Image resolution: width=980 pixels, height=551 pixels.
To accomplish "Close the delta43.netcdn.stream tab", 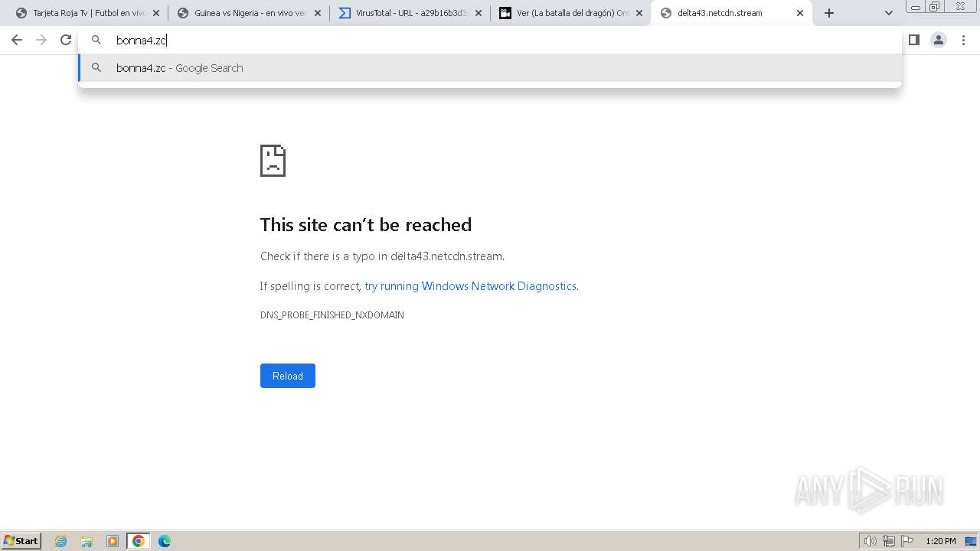I will click(800, 13).
